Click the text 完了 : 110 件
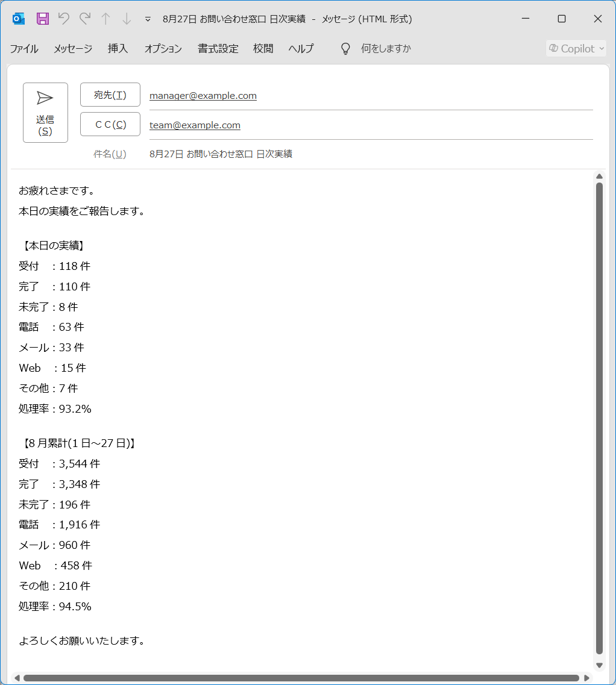616x685 pixels. click(x=55, y=287)
